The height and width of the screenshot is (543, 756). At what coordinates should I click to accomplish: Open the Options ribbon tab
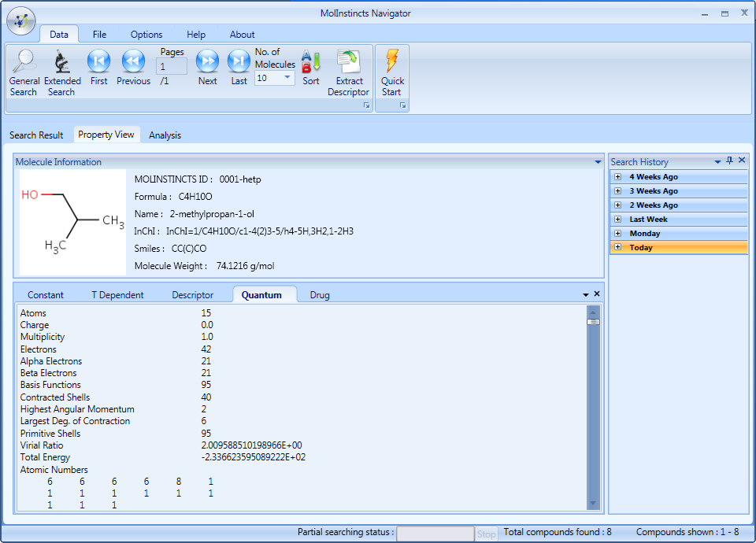tap(146, 34)
